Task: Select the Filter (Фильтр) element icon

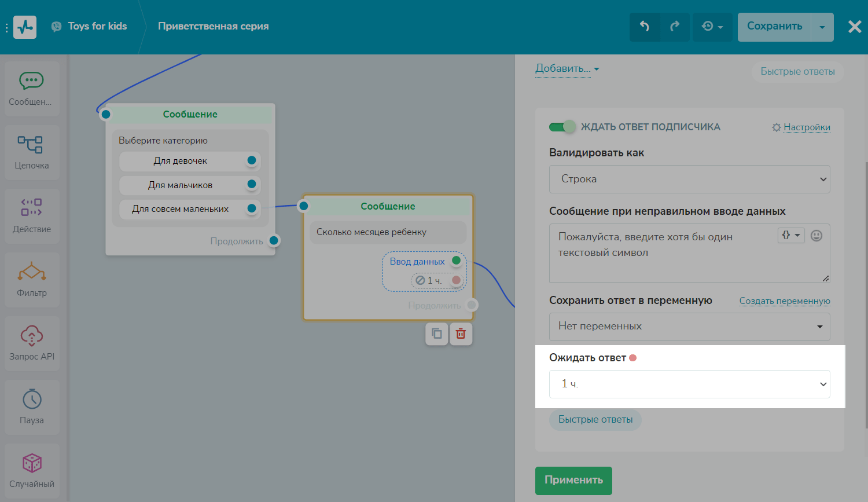Action: click(31, 272)
